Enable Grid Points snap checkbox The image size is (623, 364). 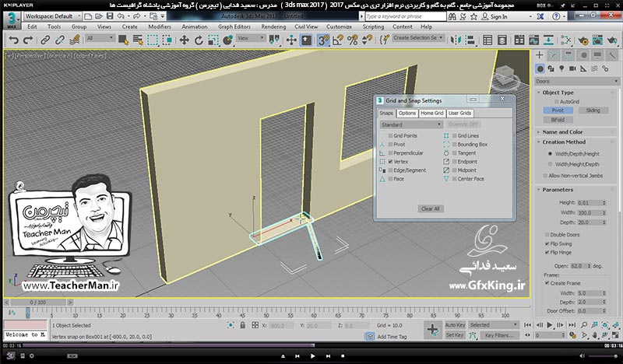[391, 136]
